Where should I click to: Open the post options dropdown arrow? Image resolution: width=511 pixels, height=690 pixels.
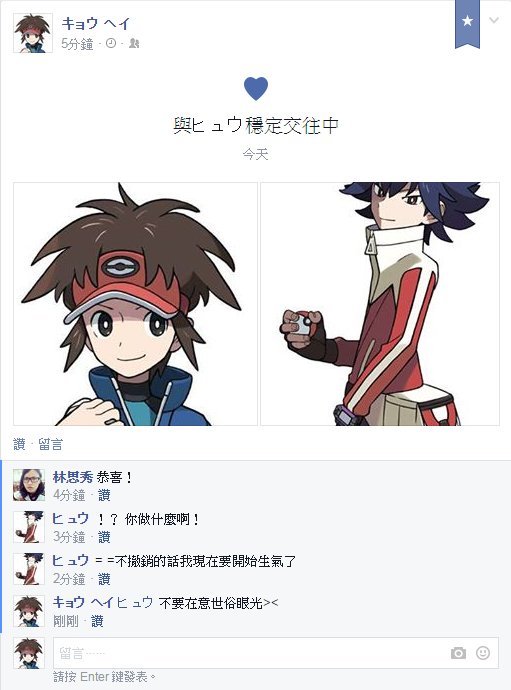(x=494, y=20)
